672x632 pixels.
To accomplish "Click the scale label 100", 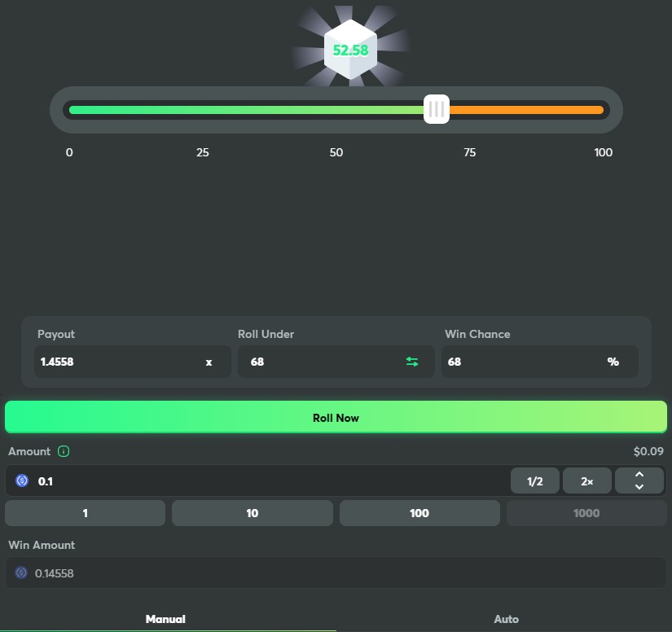I will coord(603,152).
